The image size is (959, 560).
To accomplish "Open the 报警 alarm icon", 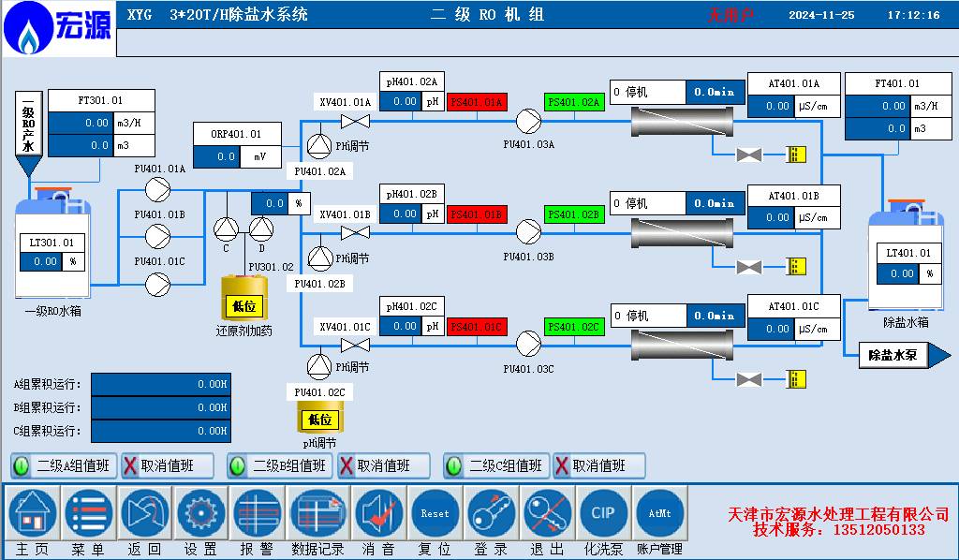I will [258, 514].
